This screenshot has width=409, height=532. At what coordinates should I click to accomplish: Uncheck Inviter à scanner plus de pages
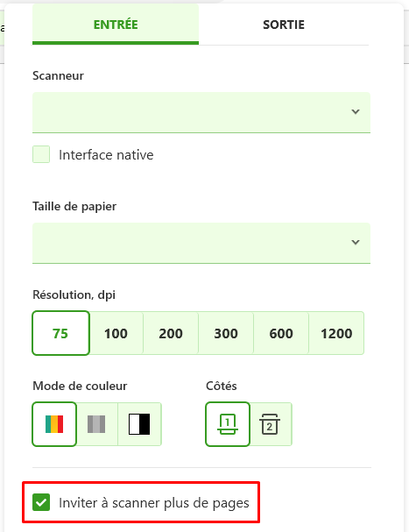coord(41,502)
